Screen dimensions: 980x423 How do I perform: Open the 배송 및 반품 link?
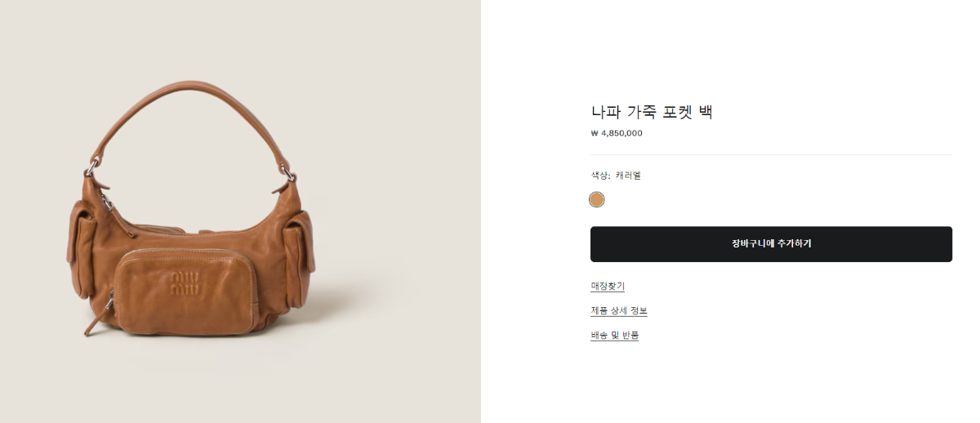pyautogui.click(x=615, y=335)
